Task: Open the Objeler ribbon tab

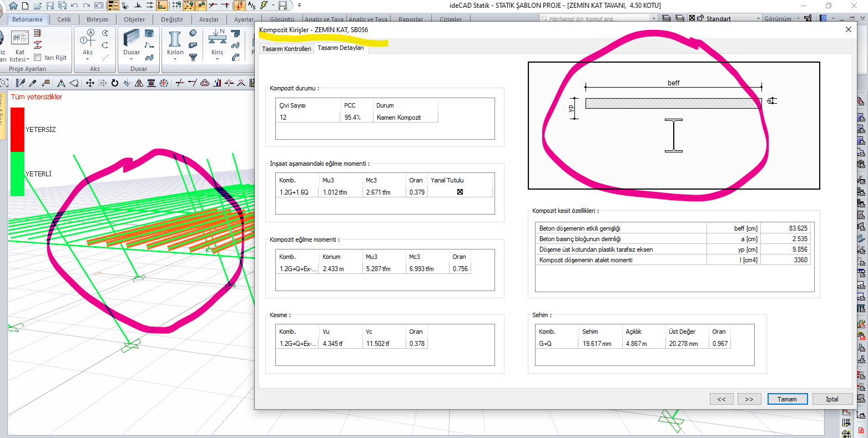Action: (134, 19)
